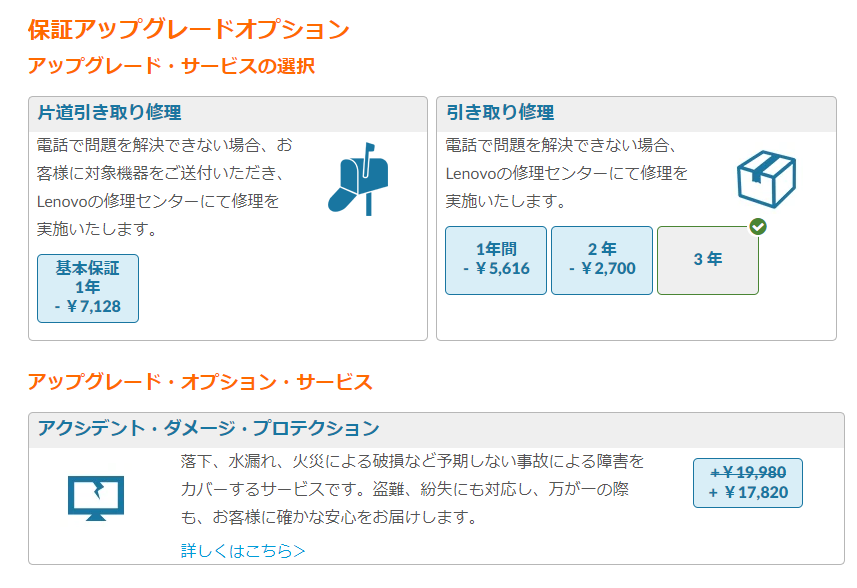Choose the 2年 -¥2,700 warranty option
The height and width of the screenshot is (588, 857).
click(602, 260)
